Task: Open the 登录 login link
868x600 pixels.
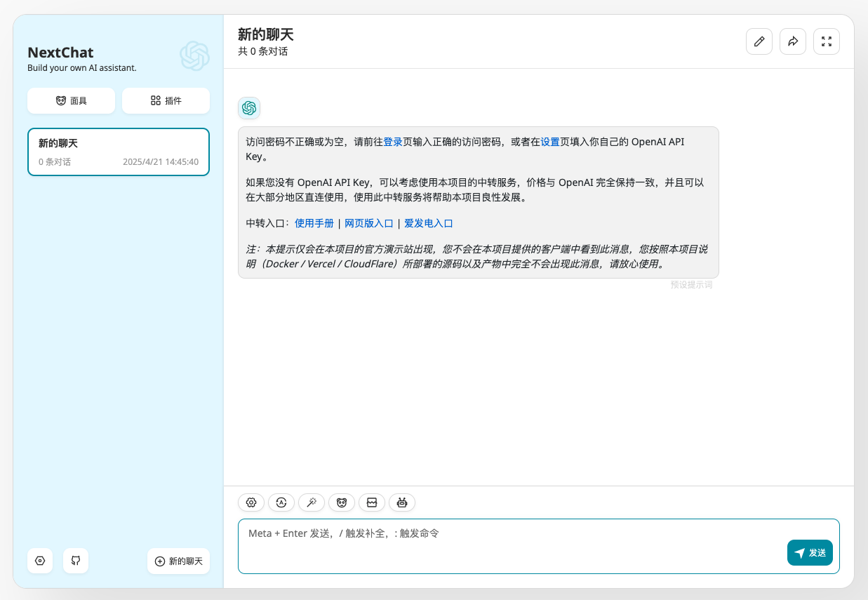Action: (x=393, y=142)
